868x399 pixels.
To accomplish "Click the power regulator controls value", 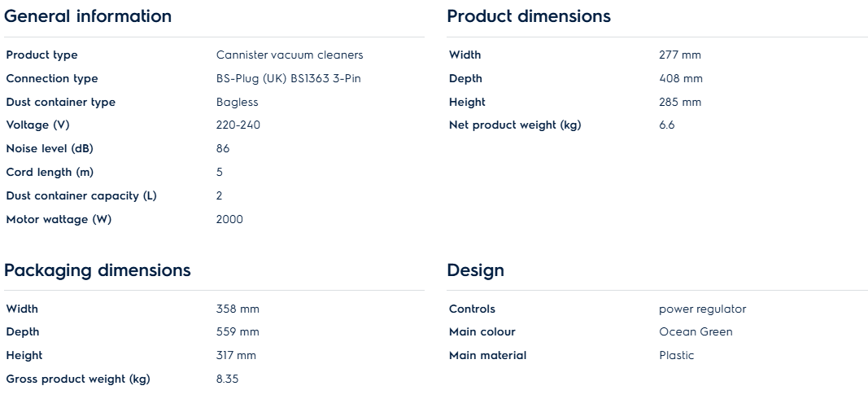I will point(702,309).
